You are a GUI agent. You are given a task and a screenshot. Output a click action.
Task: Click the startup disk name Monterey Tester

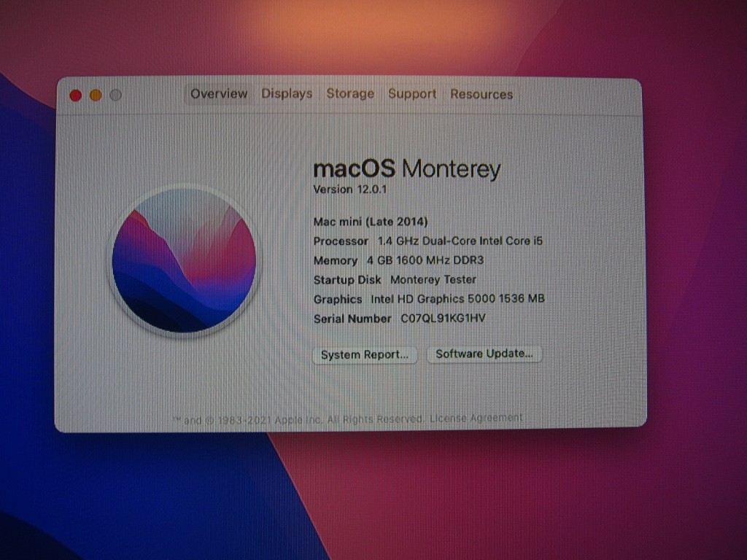(x=433, y=279)
